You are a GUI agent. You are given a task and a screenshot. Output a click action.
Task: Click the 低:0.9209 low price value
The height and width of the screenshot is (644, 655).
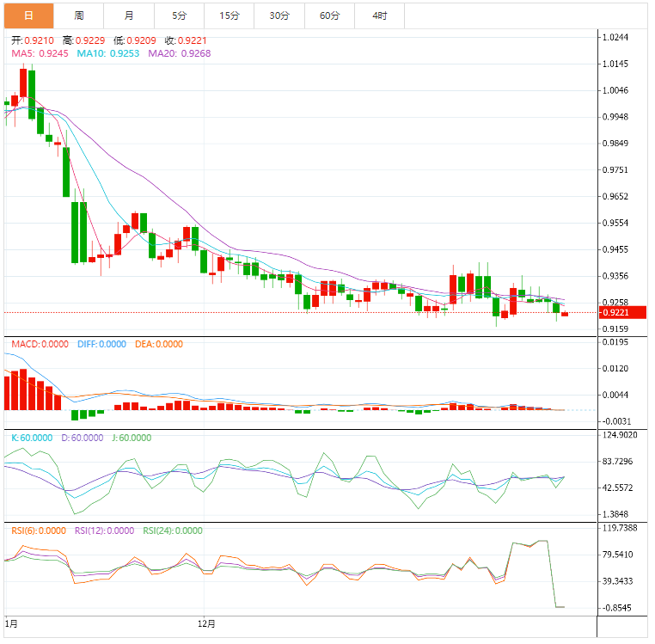pos(134,40)
